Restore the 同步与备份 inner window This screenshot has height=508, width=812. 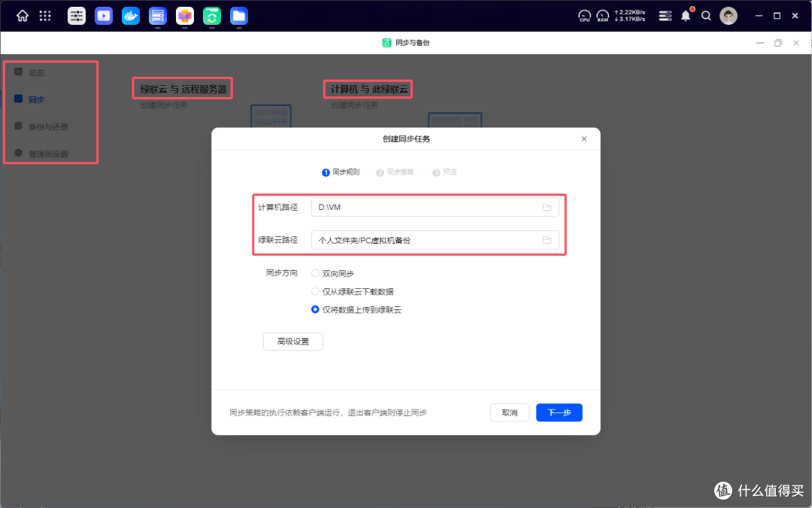[x=778, y=43]
